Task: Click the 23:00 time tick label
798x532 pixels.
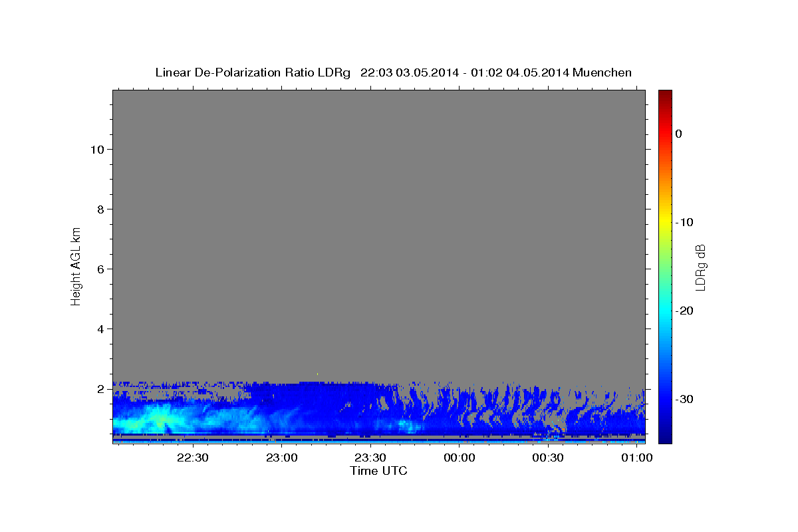Action: (281, 458)
